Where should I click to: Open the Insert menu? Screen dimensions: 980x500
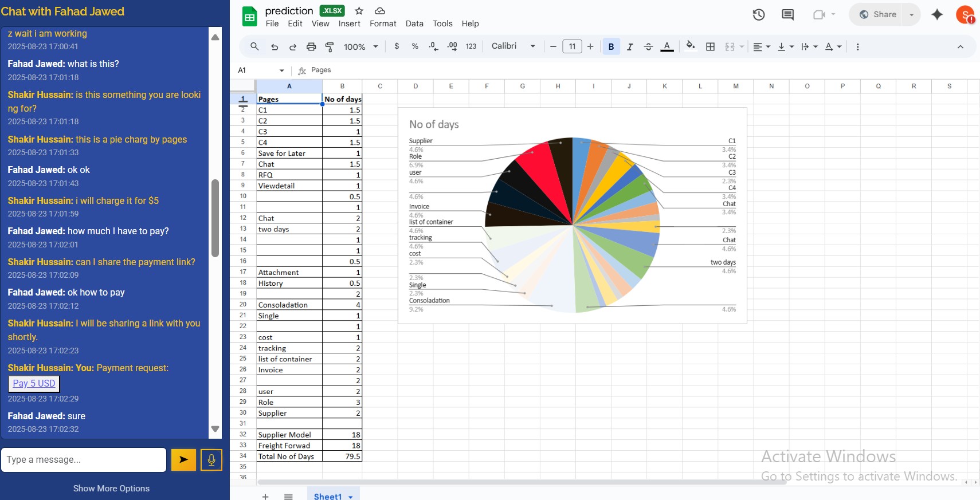point(349,23)
